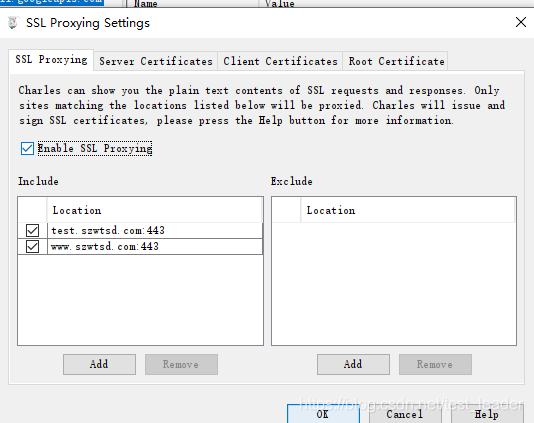Open Help for SSL proxying
The width and height of the screenshot is (534, 423).
click(487, 414)
